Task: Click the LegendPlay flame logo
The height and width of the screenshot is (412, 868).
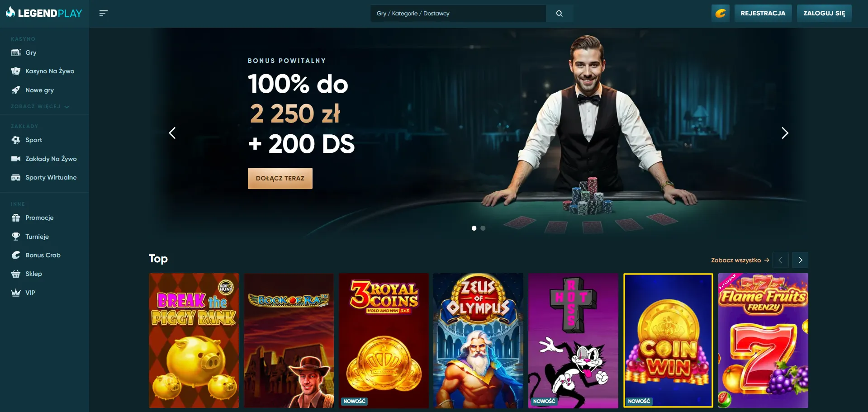Action: tap(10, 12)
